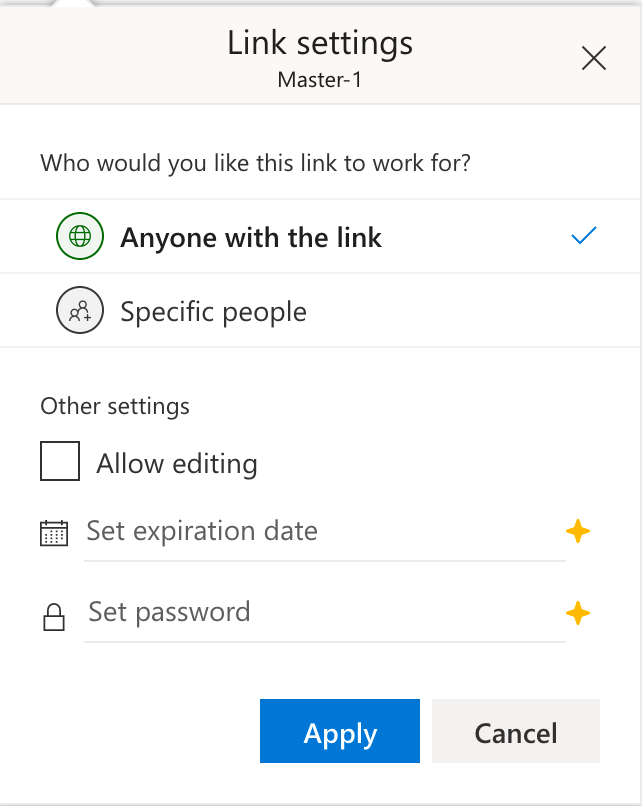Click the gold premium star next to expiration date
The image size is (642, 806).
[x=578, y=531]
